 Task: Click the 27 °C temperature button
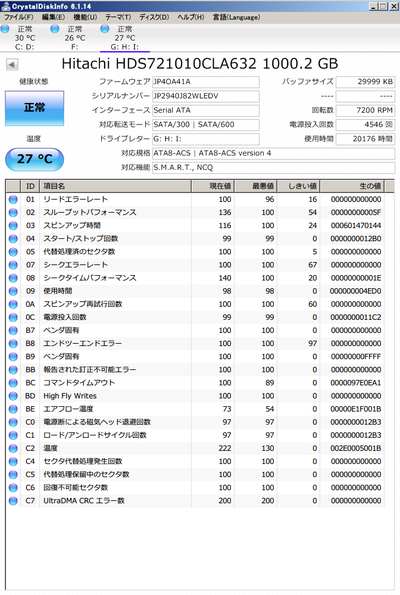[x=35, y=159]
